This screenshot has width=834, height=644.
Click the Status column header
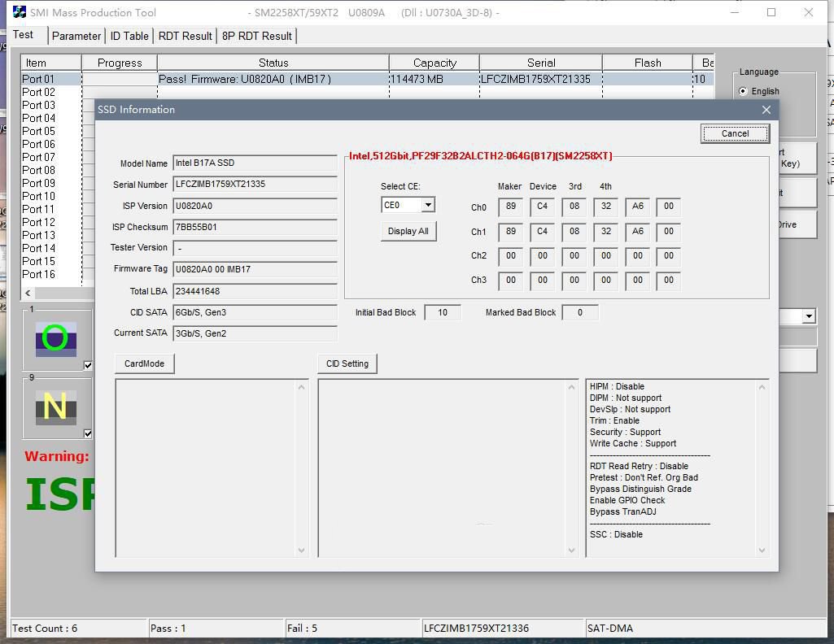273,63
